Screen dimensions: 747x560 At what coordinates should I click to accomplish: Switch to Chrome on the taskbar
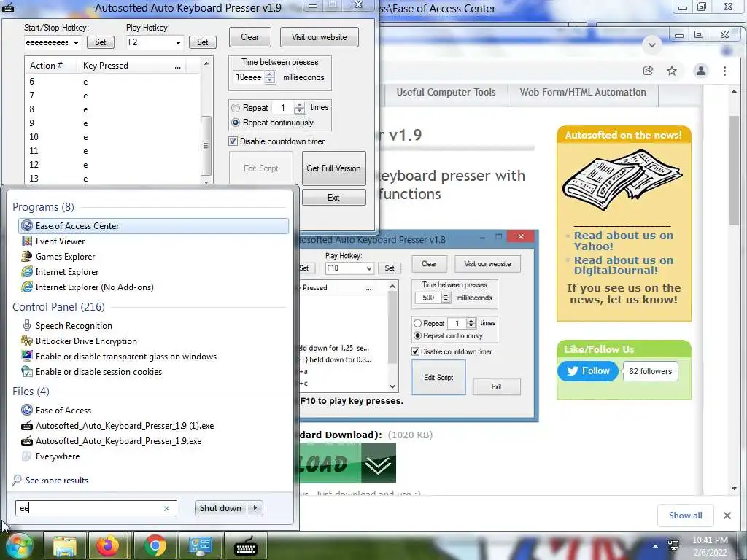(155, 545)
